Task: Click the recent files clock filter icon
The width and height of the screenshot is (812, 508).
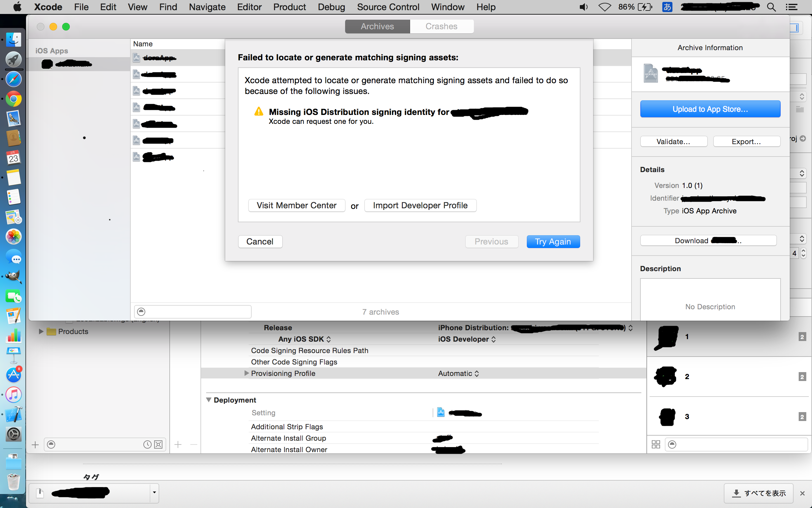Action: point(147,444)
